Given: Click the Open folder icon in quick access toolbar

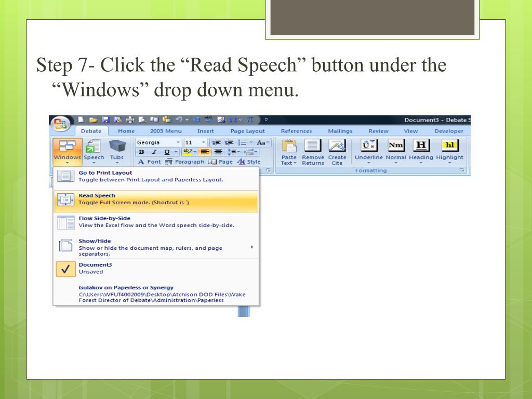Looking at the screenshot, I should coord(94,120).
